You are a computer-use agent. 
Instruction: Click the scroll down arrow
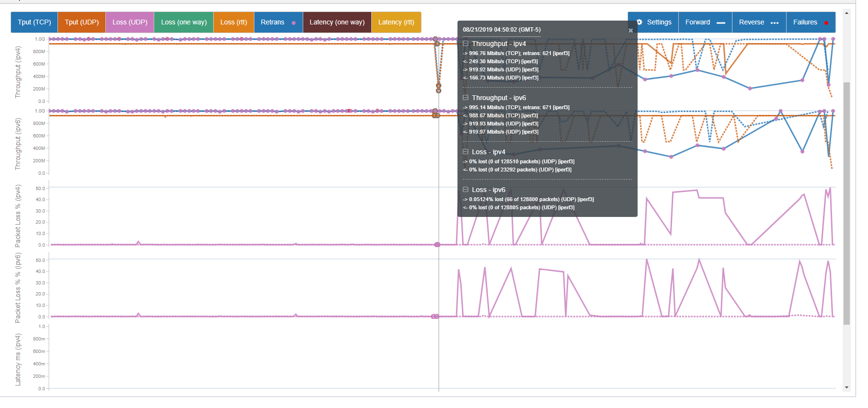(846, 387)
